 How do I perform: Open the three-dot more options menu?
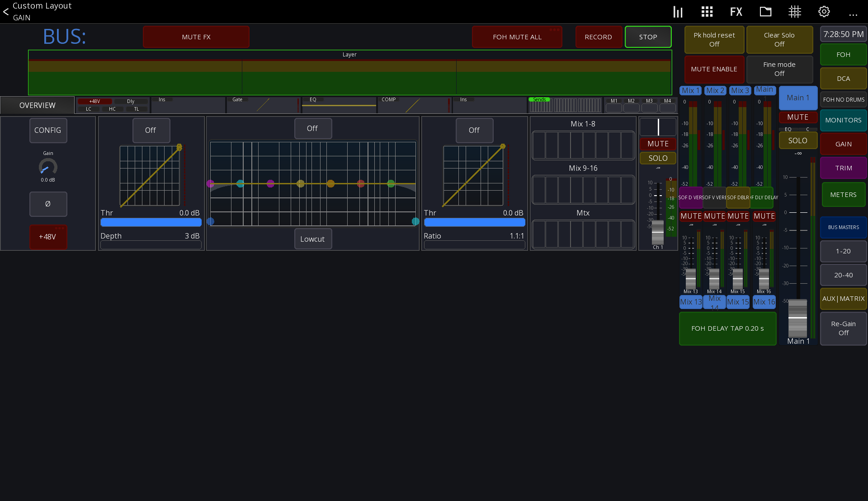853,14
